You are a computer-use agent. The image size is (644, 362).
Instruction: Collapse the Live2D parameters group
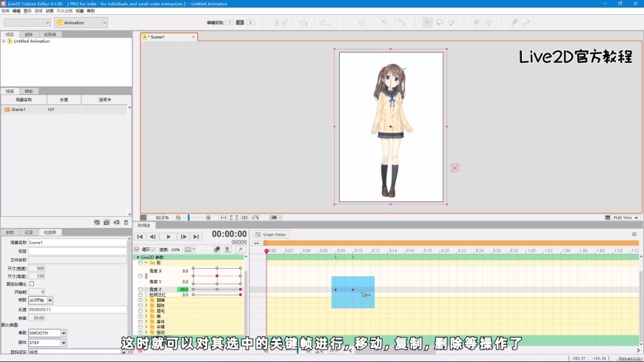[x=138, y=257]
